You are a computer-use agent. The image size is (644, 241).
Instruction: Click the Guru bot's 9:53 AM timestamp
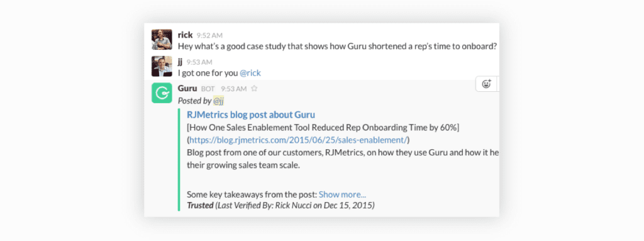click(x=234, y=89)
